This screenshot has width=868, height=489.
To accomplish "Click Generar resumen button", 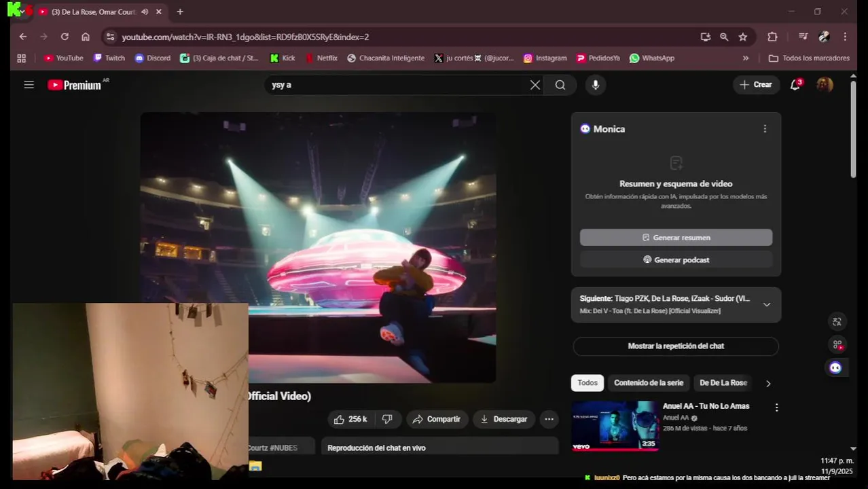I will (676, 238).
